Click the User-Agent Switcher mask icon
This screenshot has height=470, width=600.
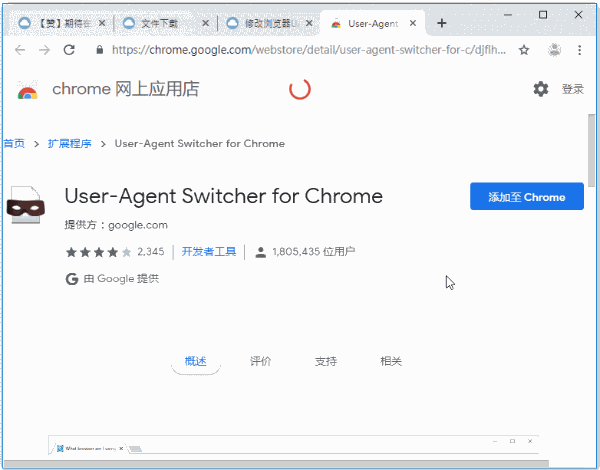coord(26,205)
